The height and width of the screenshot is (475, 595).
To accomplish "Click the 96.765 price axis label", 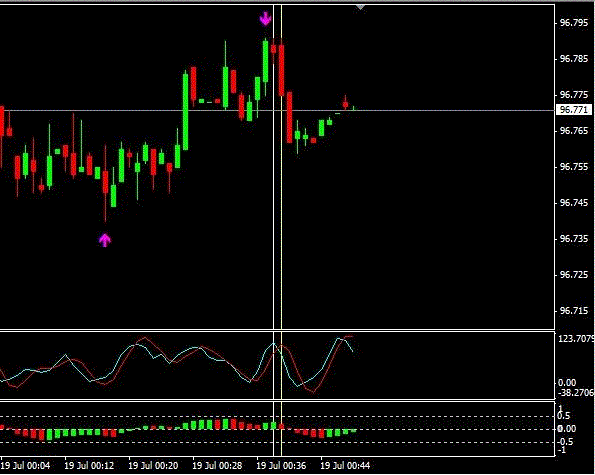I will [574, 131].
